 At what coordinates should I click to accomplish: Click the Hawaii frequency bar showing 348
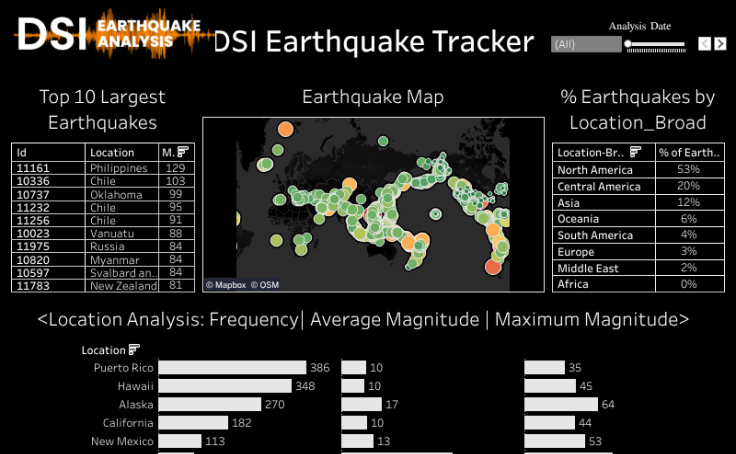click(224, 386)
